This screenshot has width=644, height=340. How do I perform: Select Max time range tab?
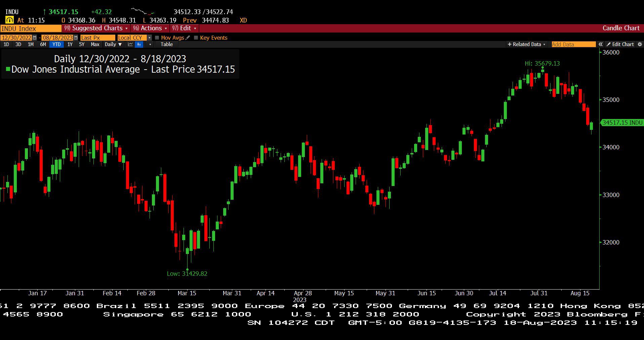pyautogui.click(x=95, y=44)
